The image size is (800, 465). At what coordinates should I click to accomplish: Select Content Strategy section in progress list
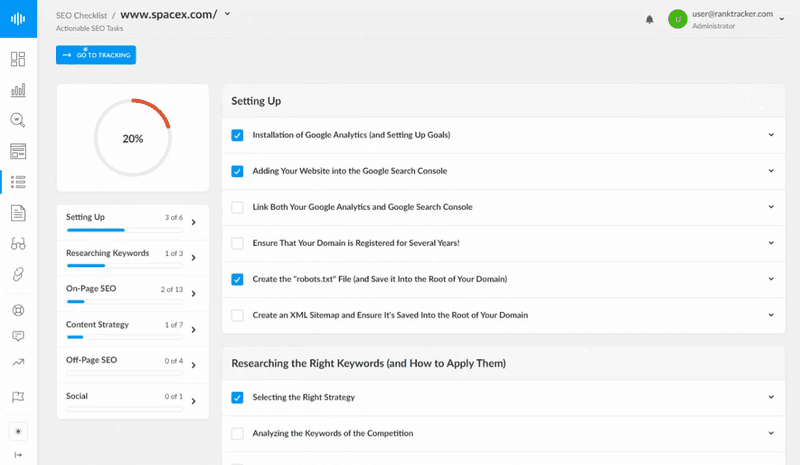[x=133, y=330]
